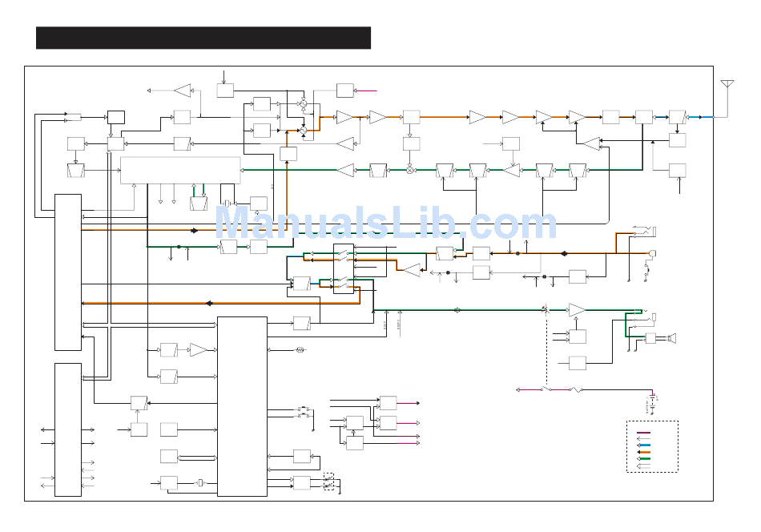This screenshot has height=532, width=761.
Task: Click the green line sample in the legend
Action: click(x=643, y=459)
